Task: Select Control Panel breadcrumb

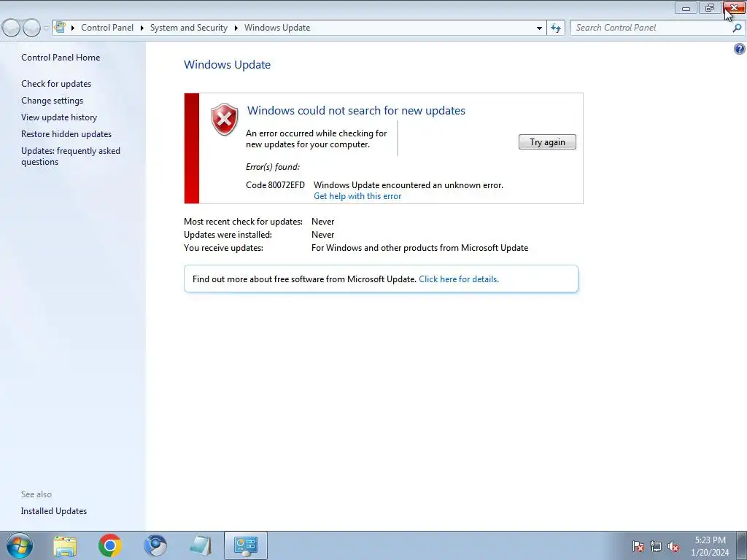Action: point(107,28)
